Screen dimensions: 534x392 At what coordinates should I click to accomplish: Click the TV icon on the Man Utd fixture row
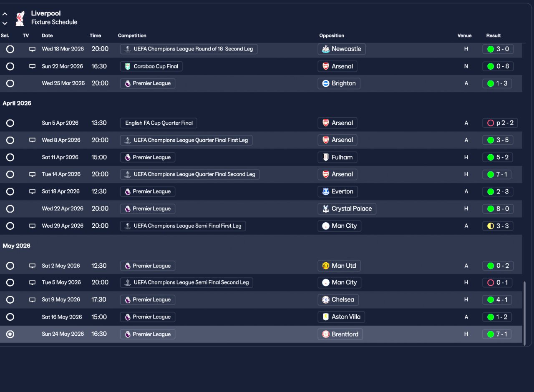point(32,266)
